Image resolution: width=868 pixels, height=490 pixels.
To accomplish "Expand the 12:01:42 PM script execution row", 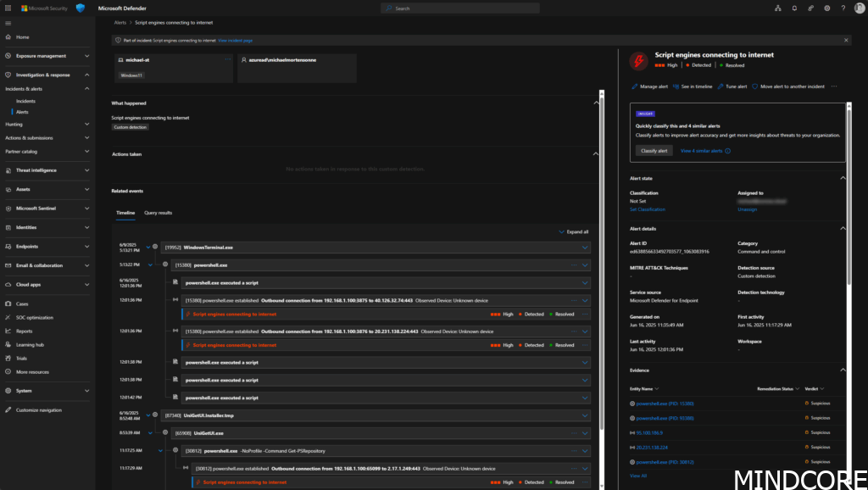I will click(x=585, y=398).
